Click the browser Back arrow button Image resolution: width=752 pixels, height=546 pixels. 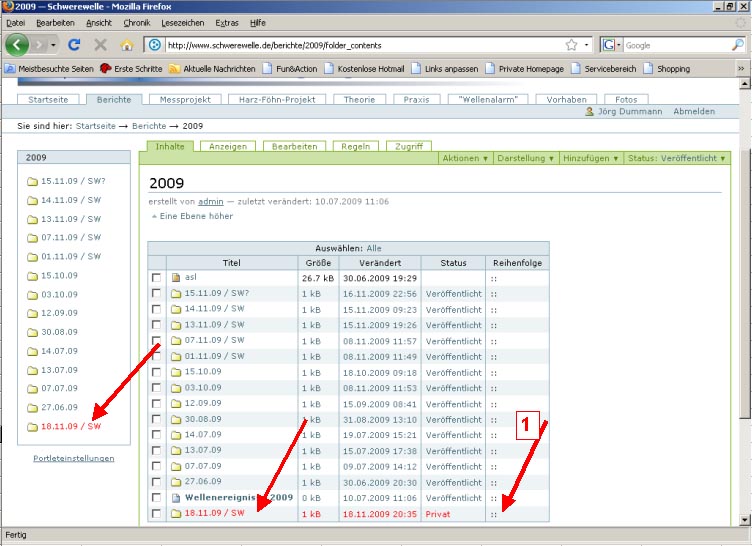pos(18,45)
